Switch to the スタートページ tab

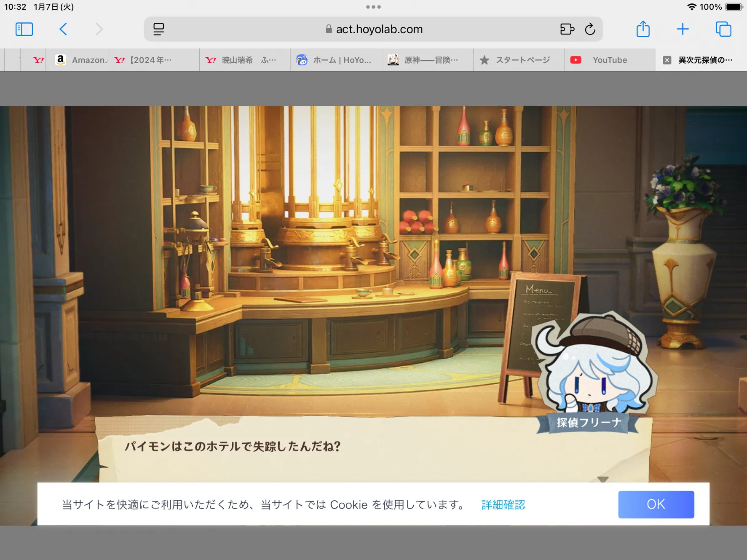coord(519,60)
